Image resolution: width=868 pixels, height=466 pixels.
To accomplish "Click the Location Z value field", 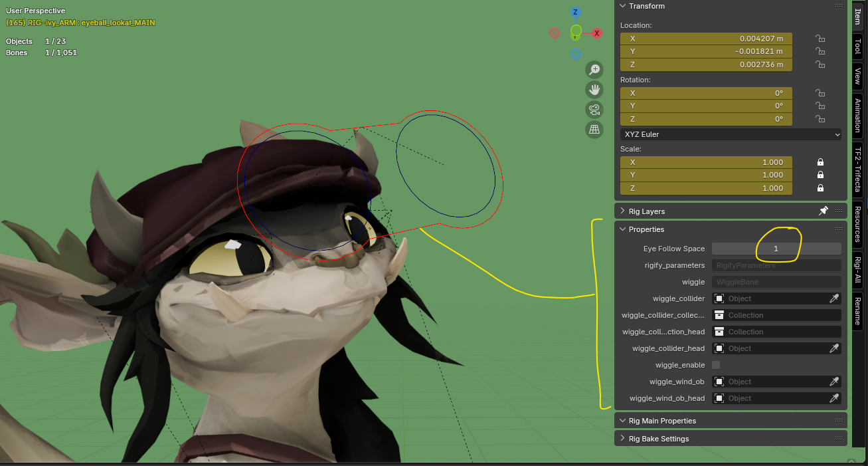I will pos(706,64).
